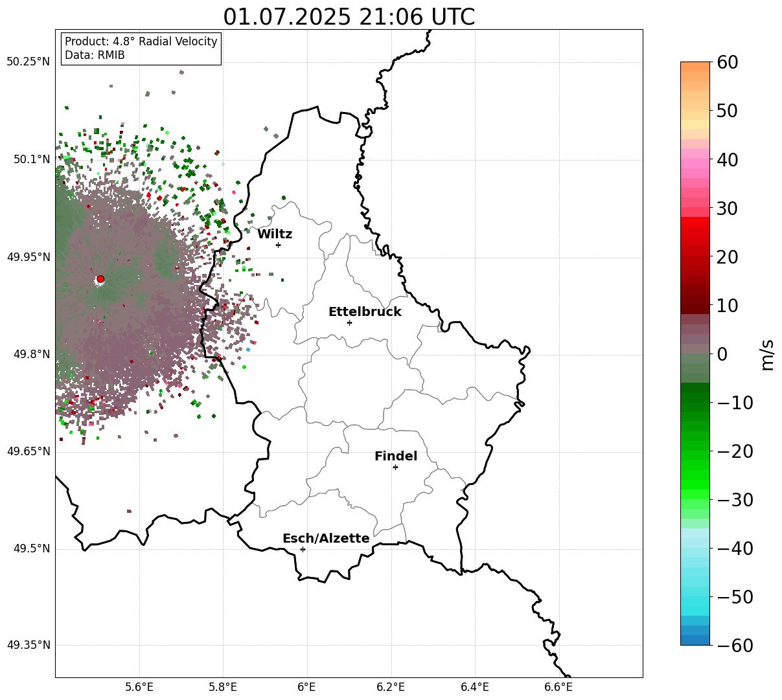
Task: Click the red radar site marker
Action: coord(100,279)
